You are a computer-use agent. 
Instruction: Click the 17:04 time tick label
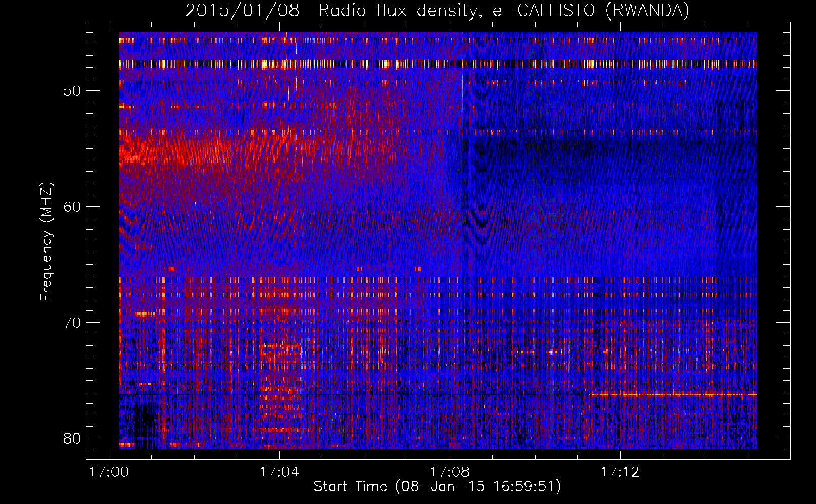[x=279, y=472]
